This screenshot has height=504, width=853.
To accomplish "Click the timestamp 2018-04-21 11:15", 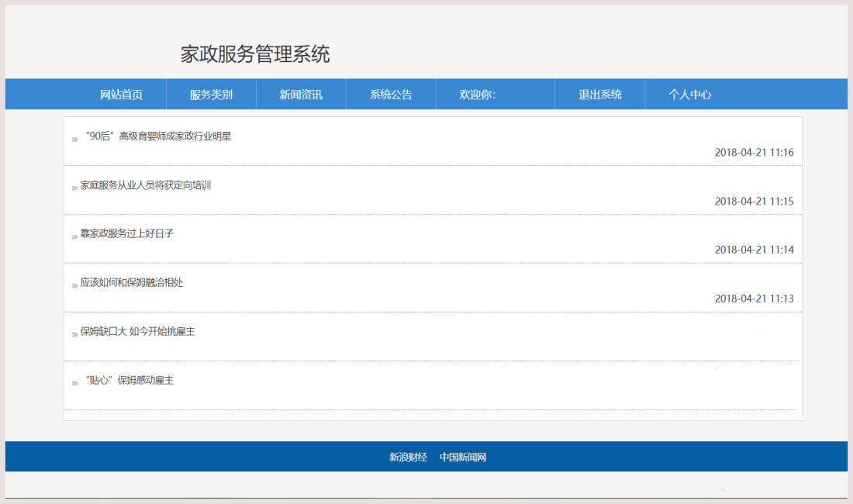I will pos(754,202).
